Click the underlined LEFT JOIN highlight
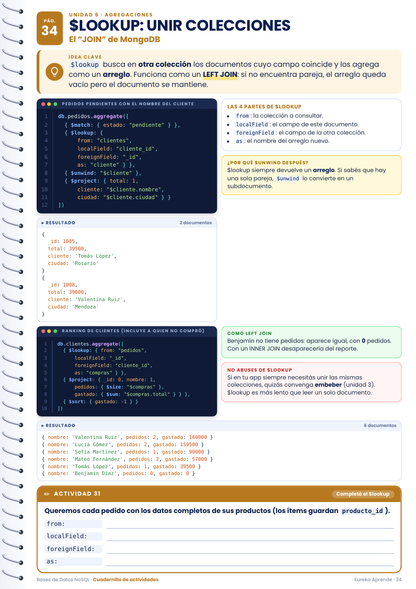This screenshot has height=589, width=416. coord(220,74)
